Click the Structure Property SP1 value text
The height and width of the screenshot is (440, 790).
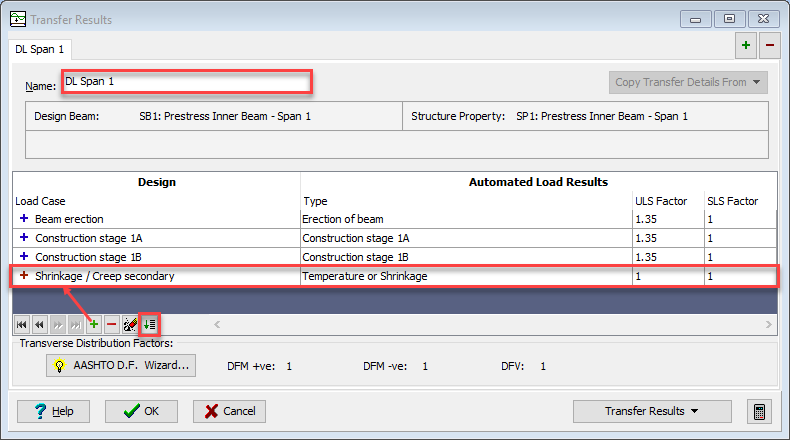click(x=602, y=116)
